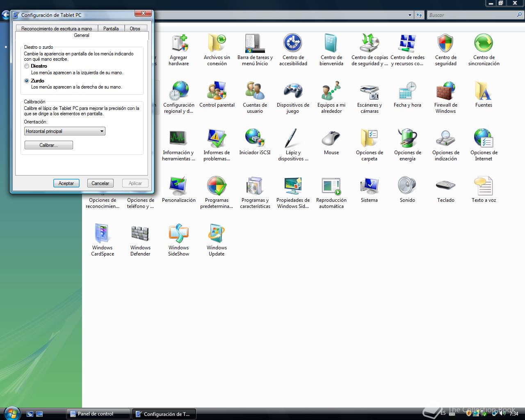This screenshot has width=525, height=420.
Task: Open Fuentes folder icon
Action: point(484,91)
